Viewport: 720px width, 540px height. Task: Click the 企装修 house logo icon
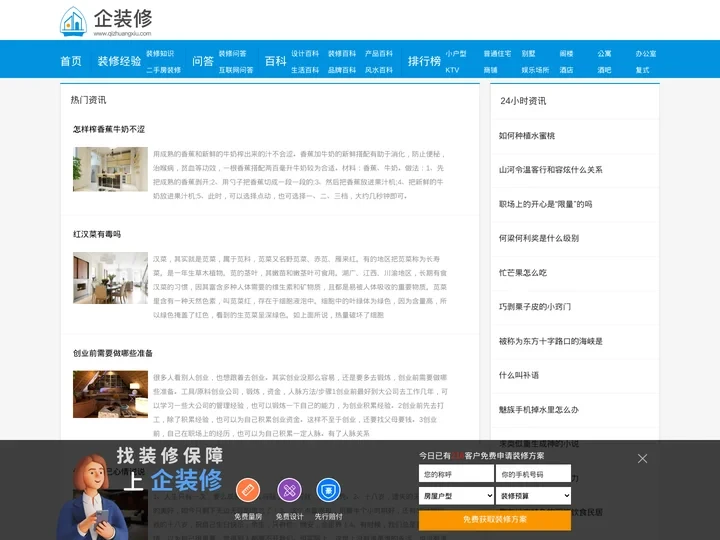click(x=73, y=21)
